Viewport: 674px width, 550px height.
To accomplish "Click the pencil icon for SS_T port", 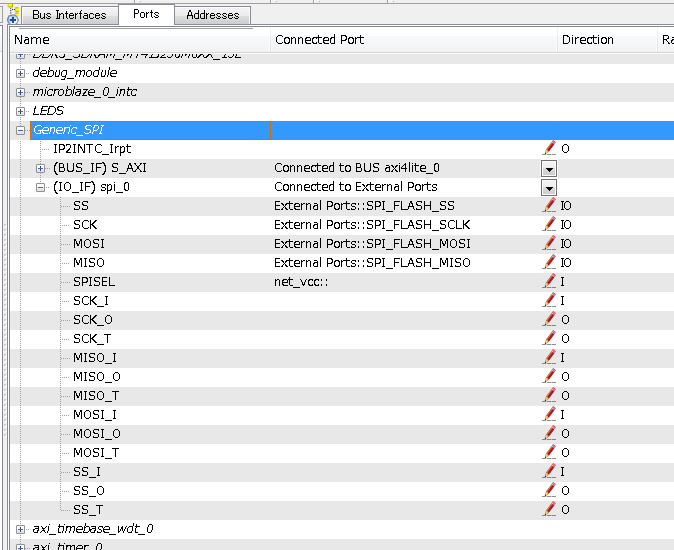I will tap(549, 510).
